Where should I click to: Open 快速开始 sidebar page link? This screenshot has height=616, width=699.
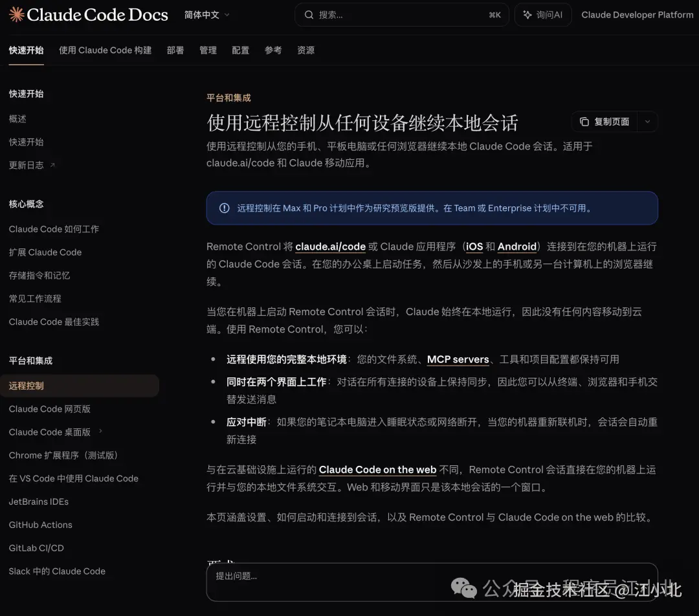(x=27, y=142)
